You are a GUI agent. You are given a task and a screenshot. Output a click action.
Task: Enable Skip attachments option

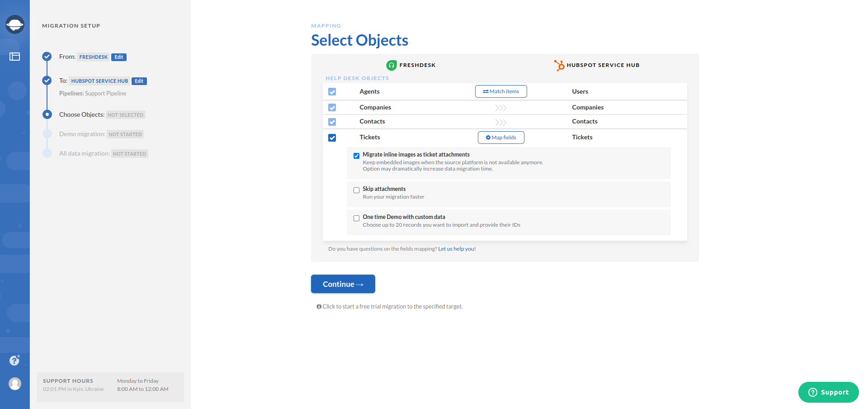coord(356,190)
